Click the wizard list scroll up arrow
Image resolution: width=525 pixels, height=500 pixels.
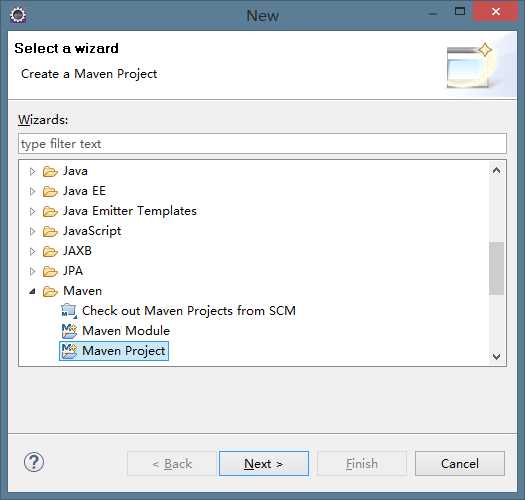pos(497,170)
